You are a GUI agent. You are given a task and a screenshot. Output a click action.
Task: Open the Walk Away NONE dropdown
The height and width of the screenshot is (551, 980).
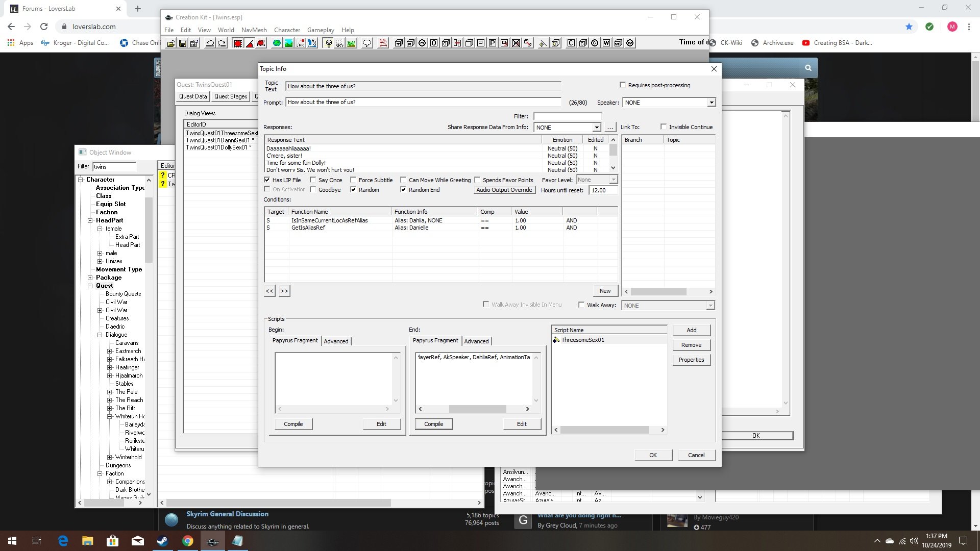710,306
